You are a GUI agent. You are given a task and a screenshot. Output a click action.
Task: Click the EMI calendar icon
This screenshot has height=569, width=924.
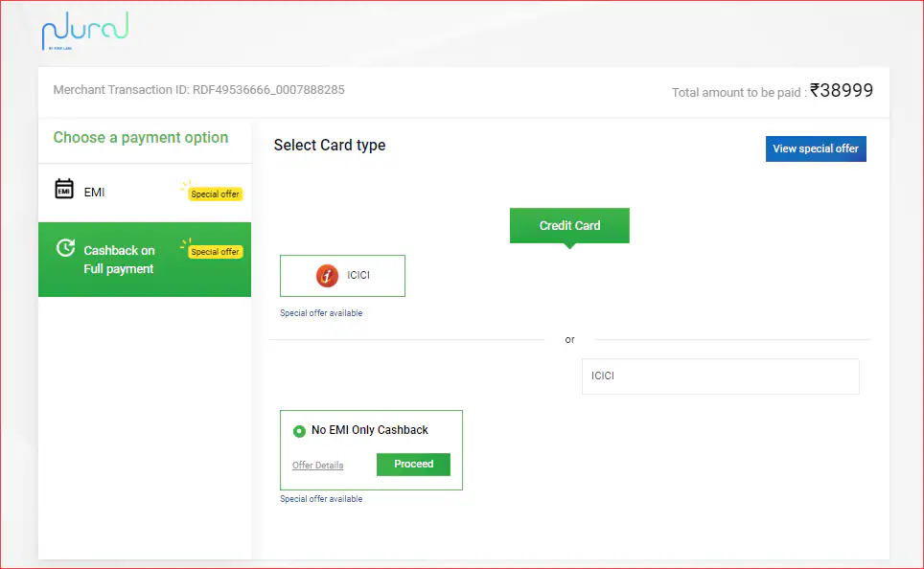click(x=64, y=190)
